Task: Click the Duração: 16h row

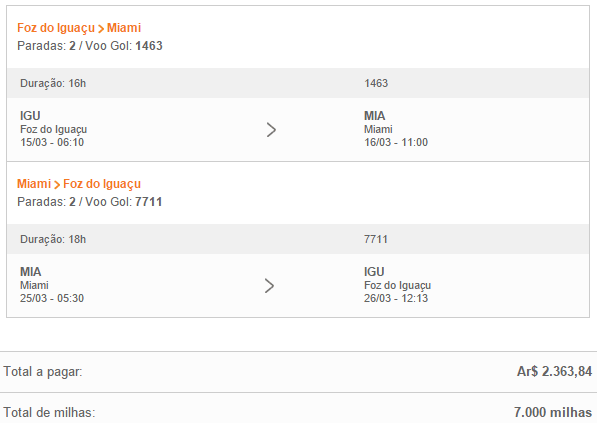Action: (x=298, y=83)
